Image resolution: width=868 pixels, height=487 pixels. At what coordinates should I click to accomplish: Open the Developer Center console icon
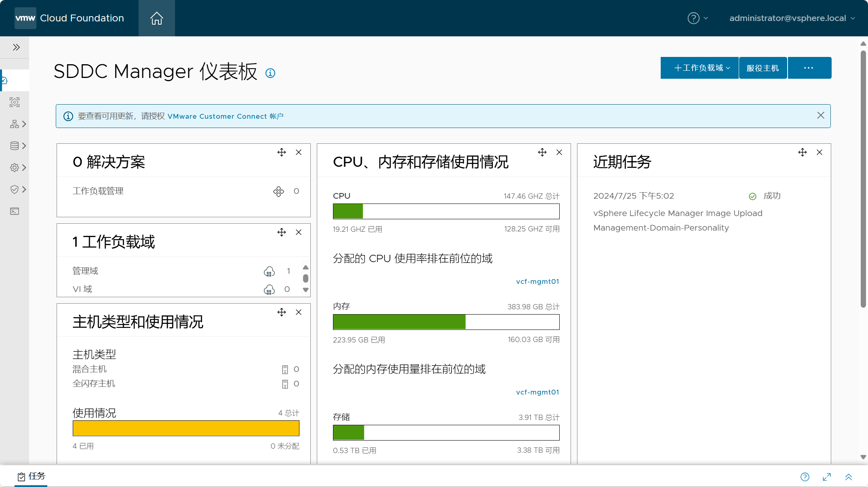tap(15, 211)
